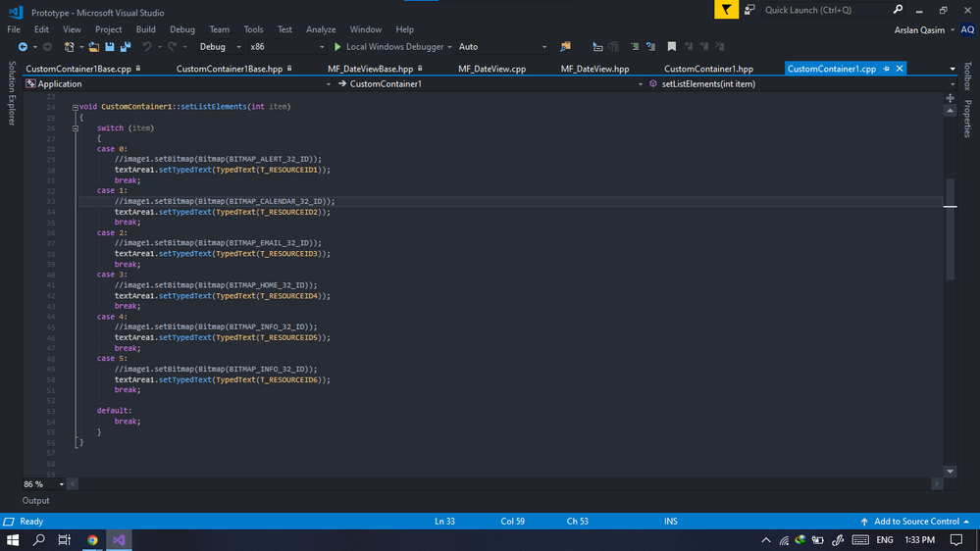Click the Visual Studio taskbar icon
Viewport: 980px width, 551px height.
click(119, 540)
